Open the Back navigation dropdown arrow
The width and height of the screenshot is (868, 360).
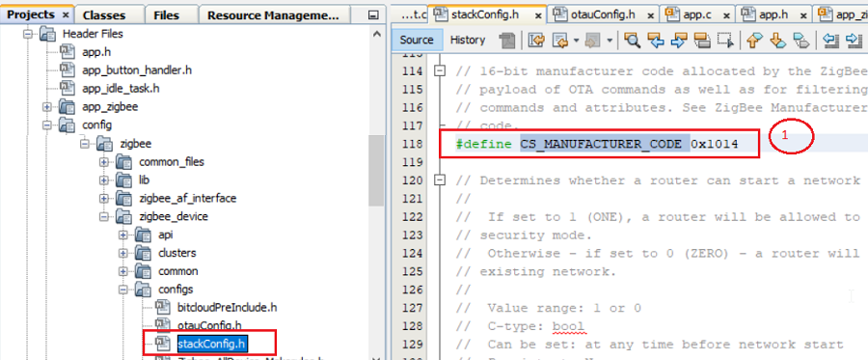(576, 40)
